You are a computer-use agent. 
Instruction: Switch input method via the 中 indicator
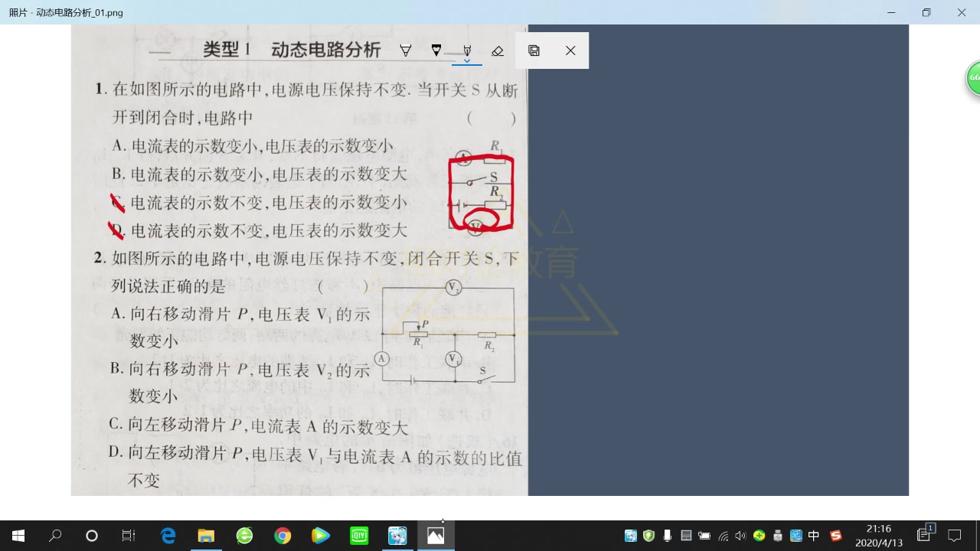813,536
